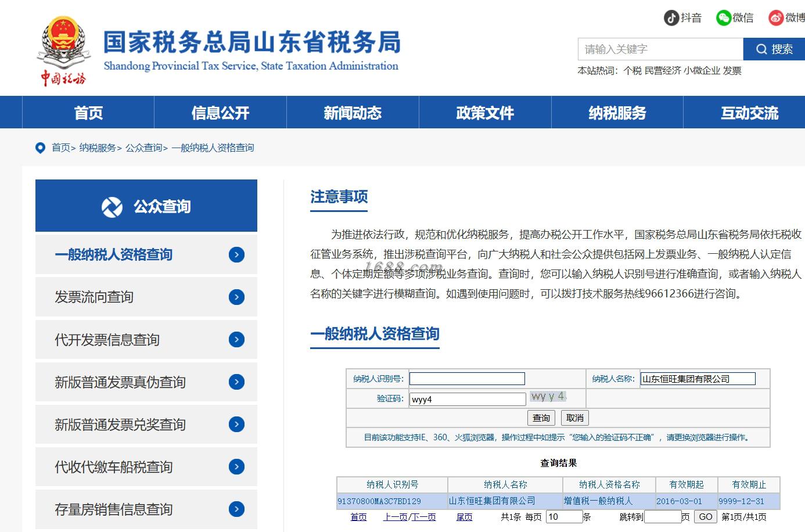Click arrow icon beside 代开发票信息查询
This screenshot has height=532, width=805.
(x=236, y=339)
